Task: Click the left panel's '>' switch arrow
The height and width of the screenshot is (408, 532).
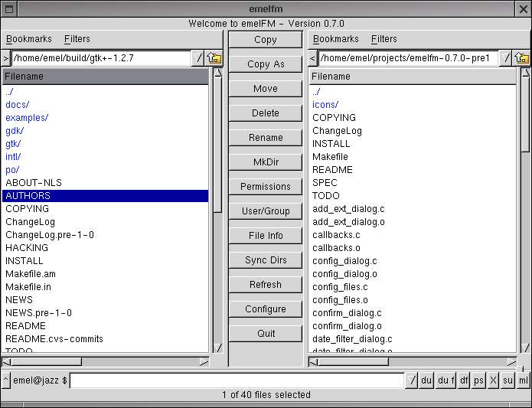Action: [5, 58]
